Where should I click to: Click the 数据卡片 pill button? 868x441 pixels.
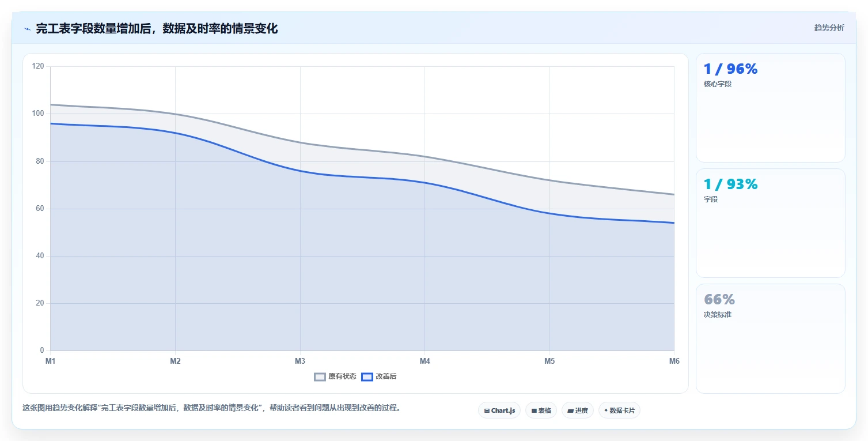[619, 410]
